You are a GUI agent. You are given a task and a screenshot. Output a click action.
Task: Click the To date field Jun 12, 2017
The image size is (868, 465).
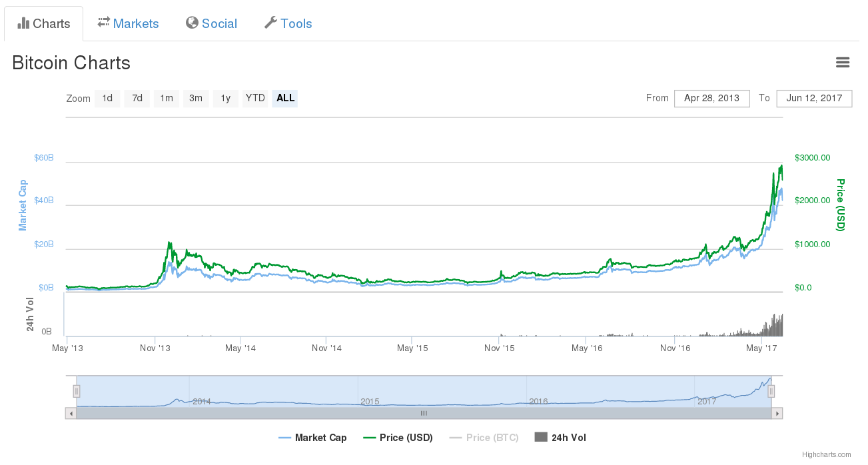point(814,99)
